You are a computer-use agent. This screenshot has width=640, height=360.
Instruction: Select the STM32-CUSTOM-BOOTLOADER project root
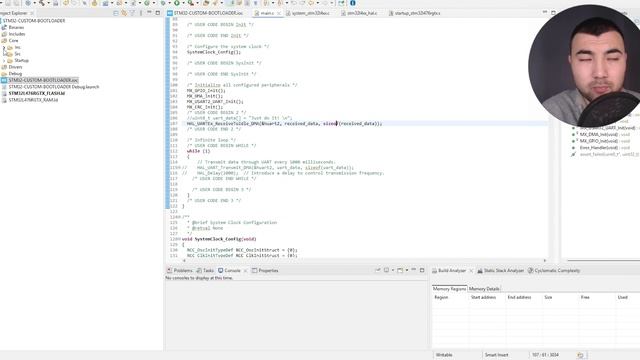point(33,20)
